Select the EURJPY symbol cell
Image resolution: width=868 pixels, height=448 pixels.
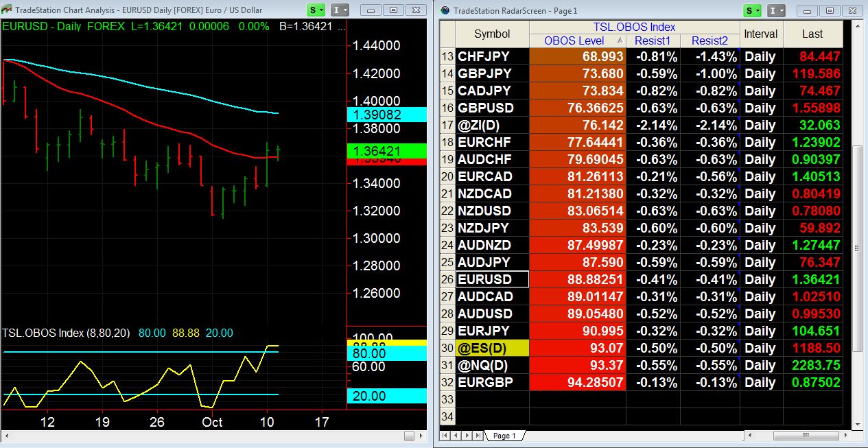click(x=492, y=331)
